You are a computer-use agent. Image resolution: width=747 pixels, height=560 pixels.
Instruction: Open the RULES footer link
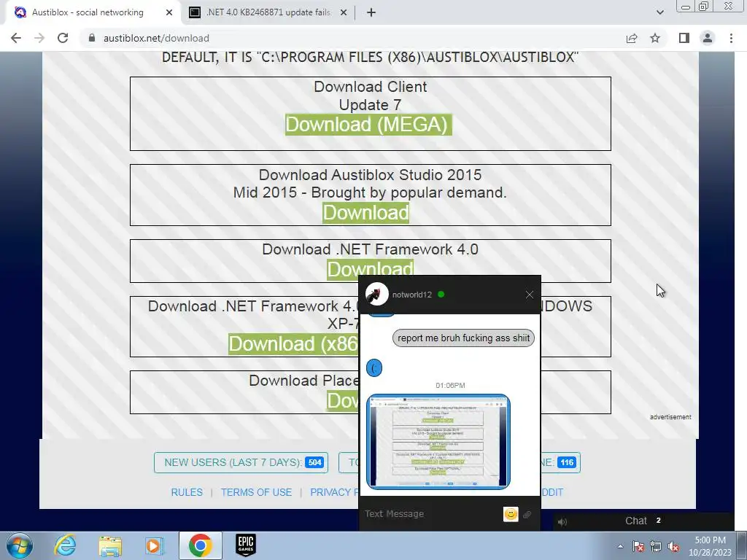187,492
